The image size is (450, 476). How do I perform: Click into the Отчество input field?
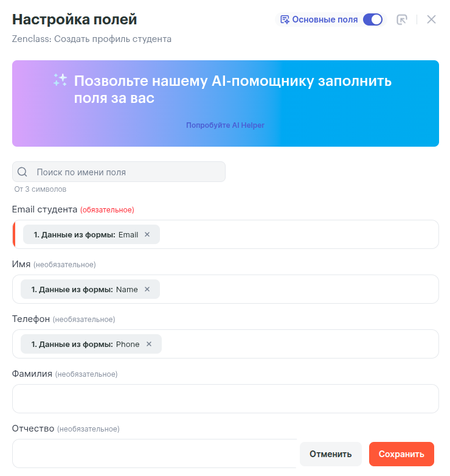click(x=152, y=453)
